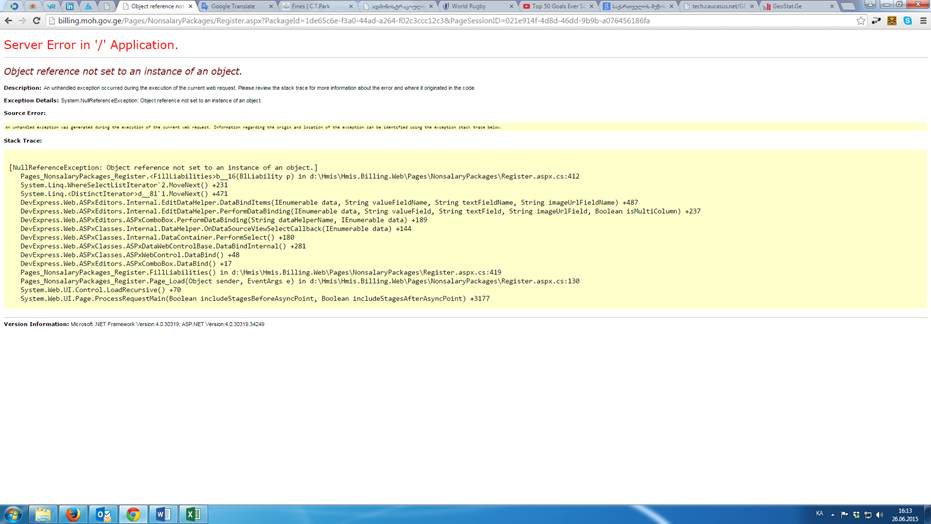
Task: Open Microsoft Word from the taskbar
Action: tap(163, 514)
